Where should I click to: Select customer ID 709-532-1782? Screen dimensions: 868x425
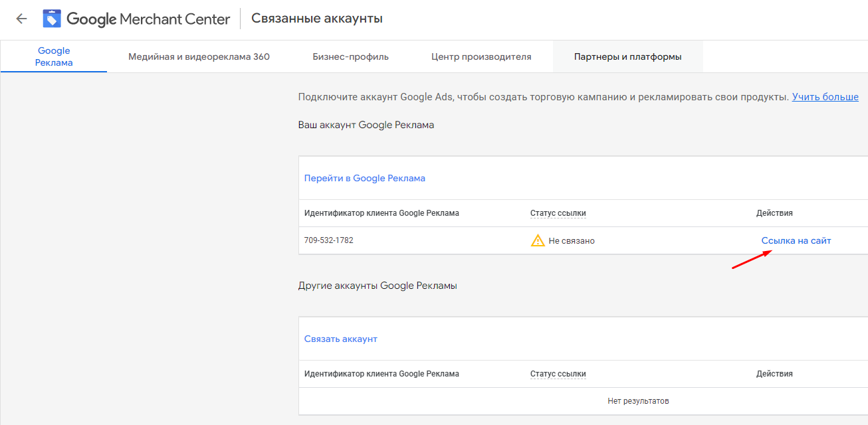pyautogui.click(x=328, y=240)
